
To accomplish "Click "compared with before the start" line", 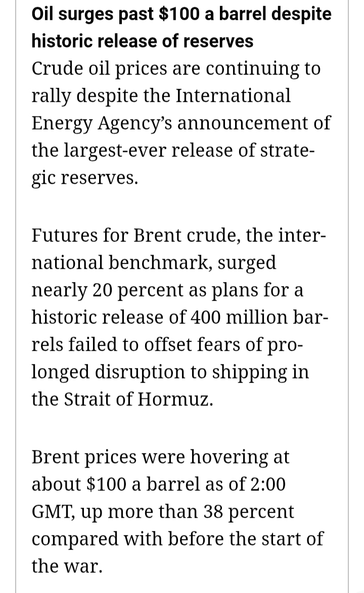I will point(177,539).
